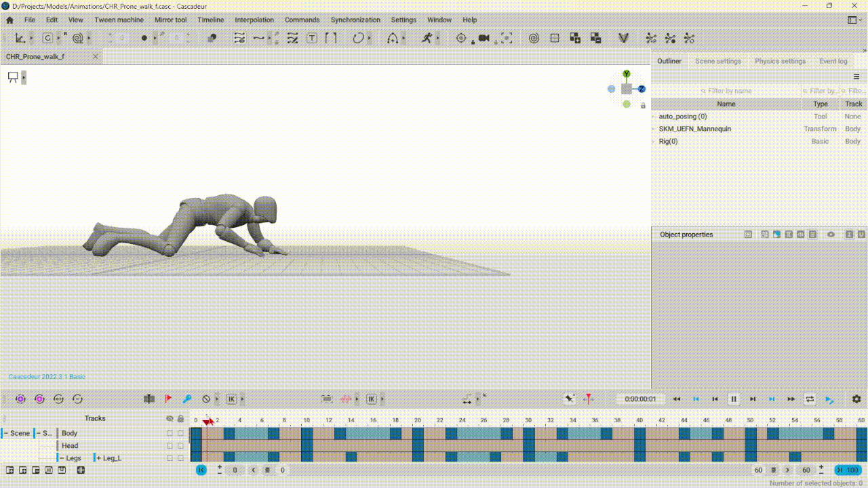Click the key icon above the tracks
The height and width of the screenshot is (488, 868).
pyautogui.click(x=187, y=399)
